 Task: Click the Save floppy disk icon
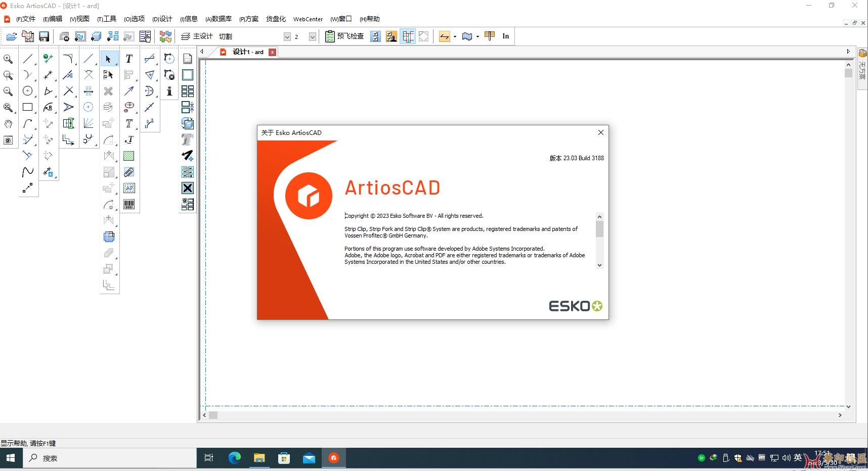(44, 36)
